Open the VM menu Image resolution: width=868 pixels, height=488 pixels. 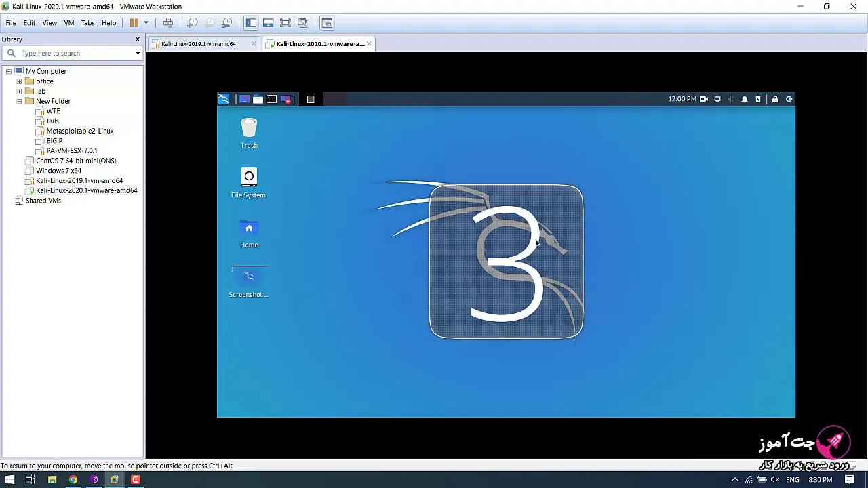[69, 23]
